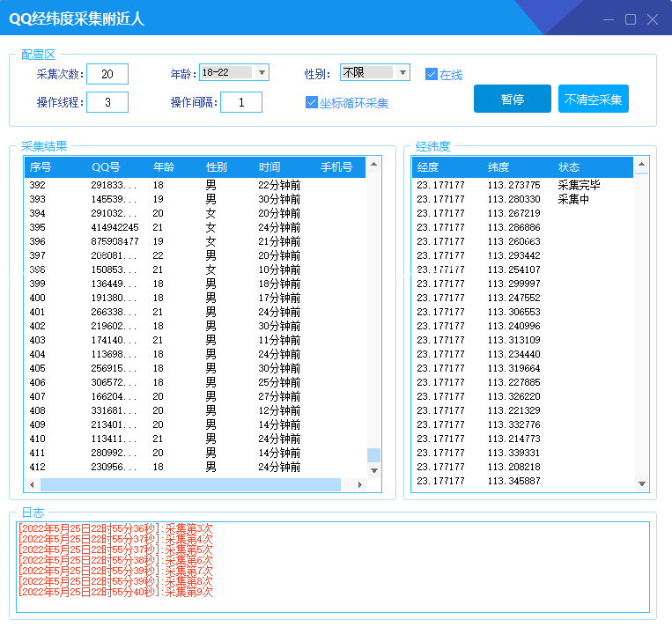Click the 纬度 column header
The width and height of the screenshot is (672, 627).
(498, 167)
